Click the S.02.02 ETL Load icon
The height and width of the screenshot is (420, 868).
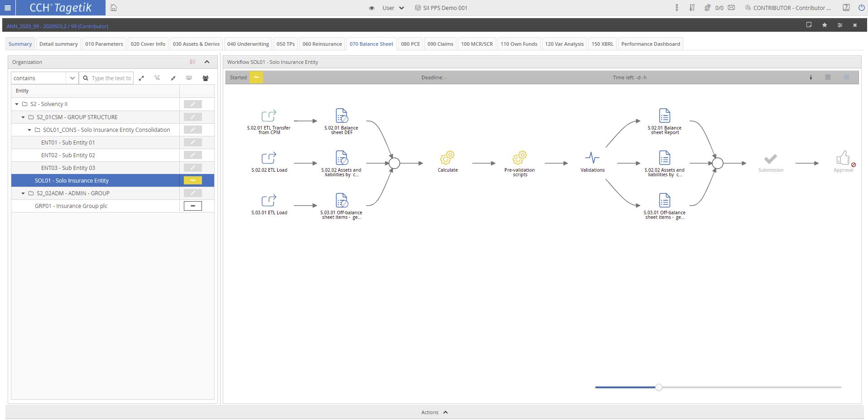click(x=269, y=158)
